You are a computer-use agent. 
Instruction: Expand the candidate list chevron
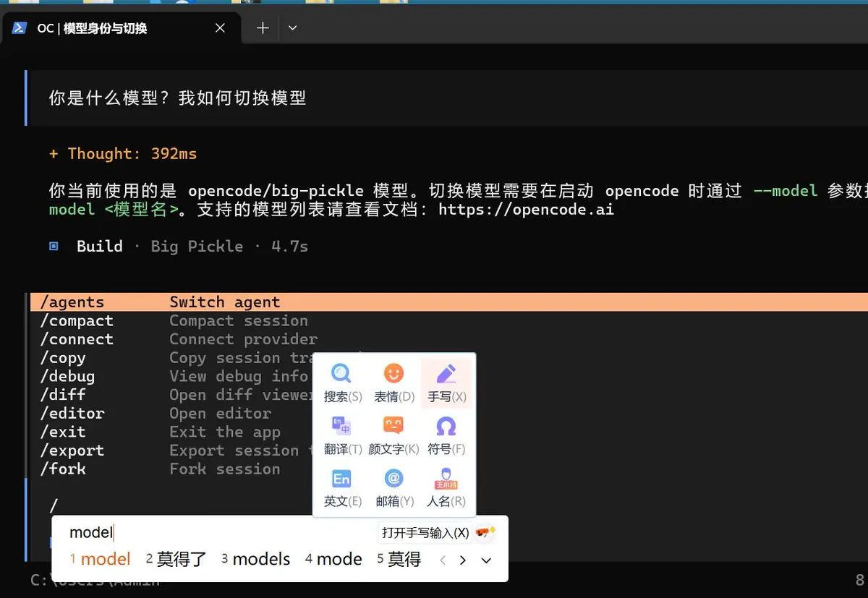(x=486, y=560)
